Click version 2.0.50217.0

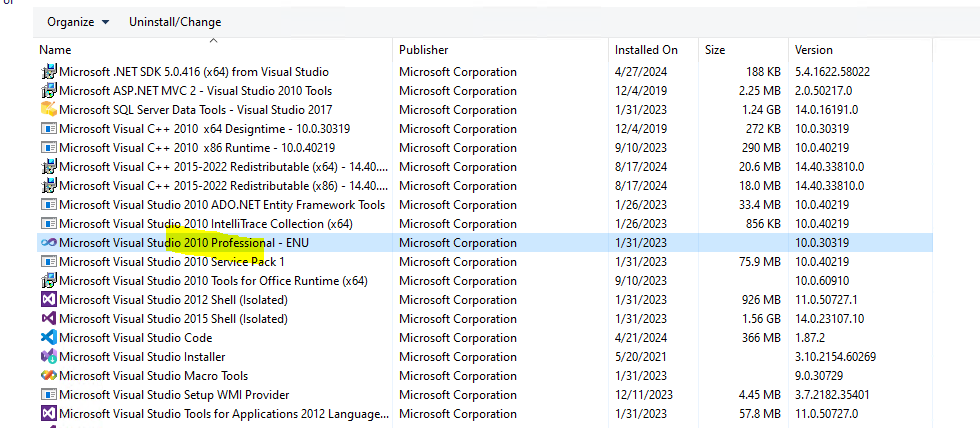pyautogui.click(x=823, y=91)
